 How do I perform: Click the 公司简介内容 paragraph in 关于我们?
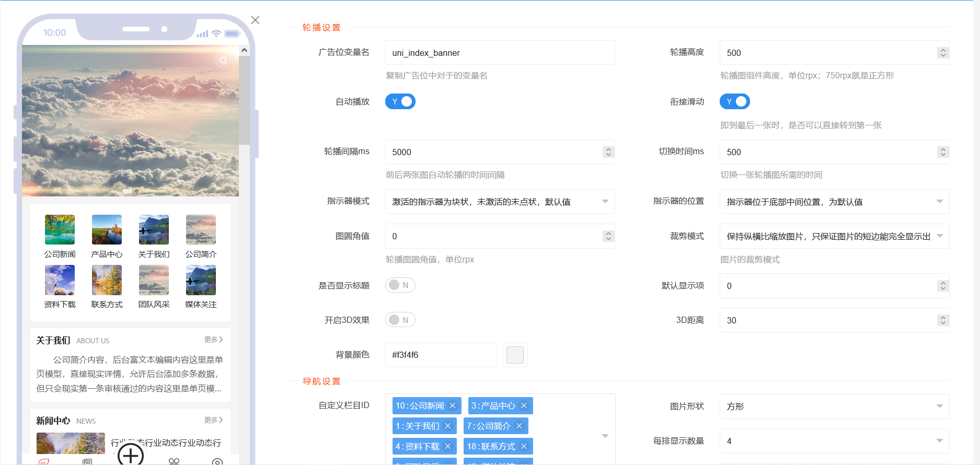coord(130,374)
